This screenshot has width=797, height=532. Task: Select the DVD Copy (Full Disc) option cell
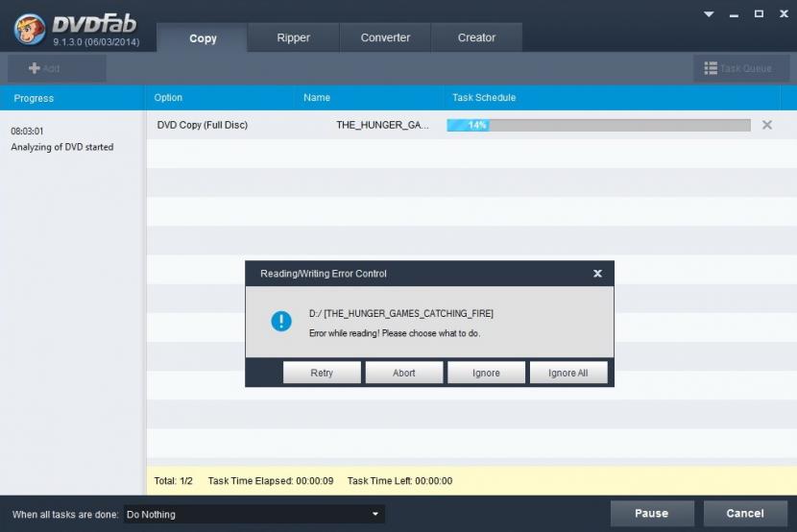pyautogui.click(x=203, y=125)
